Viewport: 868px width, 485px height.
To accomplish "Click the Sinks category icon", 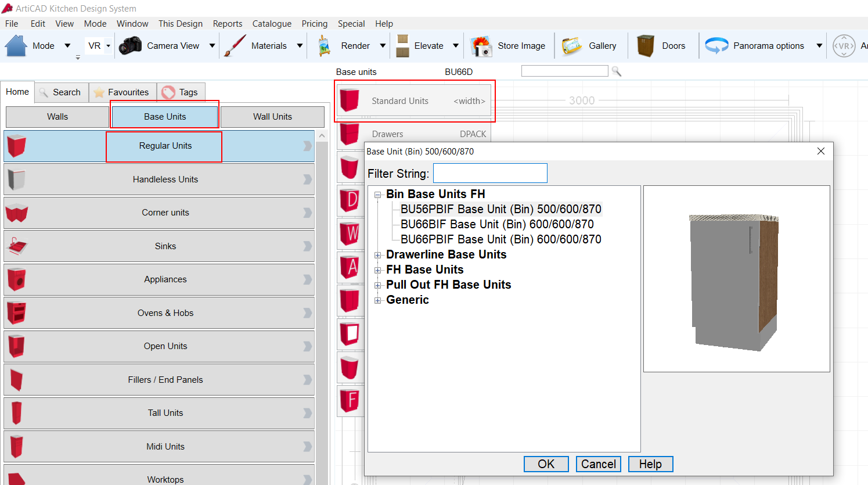I will 16,246.
